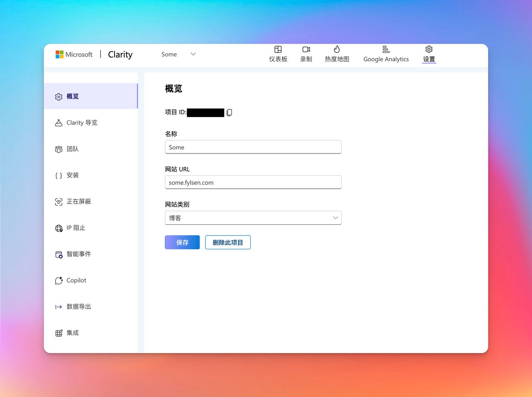Open the 设置 tab label
This screenshot has width=532, height=397.
(x=429, y=59)
